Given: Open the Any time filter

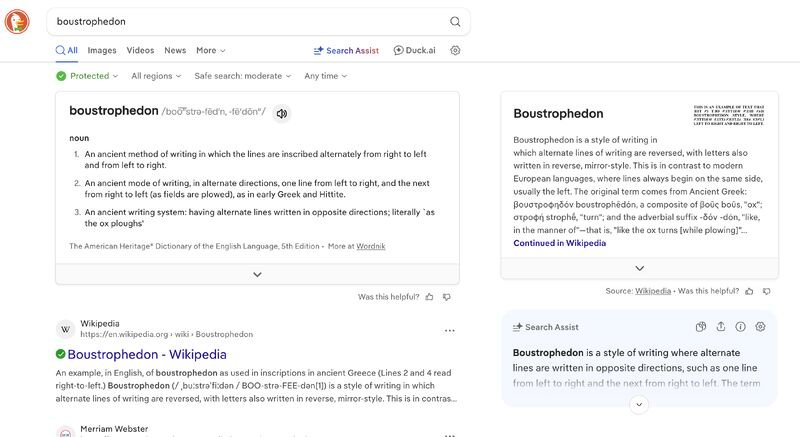Looking at the screenshot, I should click(326, 76).
